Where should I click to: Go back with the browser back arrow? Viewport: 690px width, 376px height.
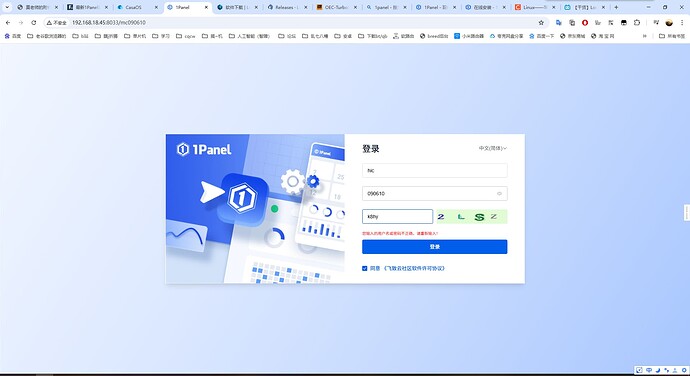click(8, 22)
